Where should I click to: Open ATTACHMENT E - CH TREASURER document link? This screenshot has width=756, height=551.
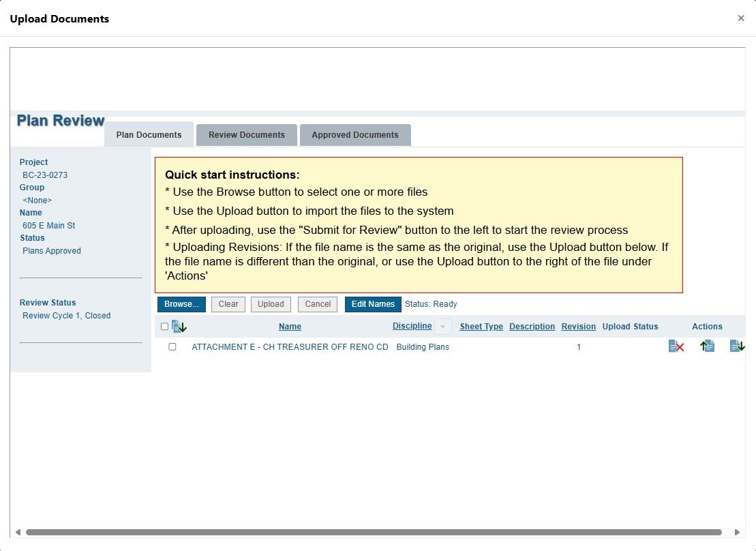click(290, 347)
